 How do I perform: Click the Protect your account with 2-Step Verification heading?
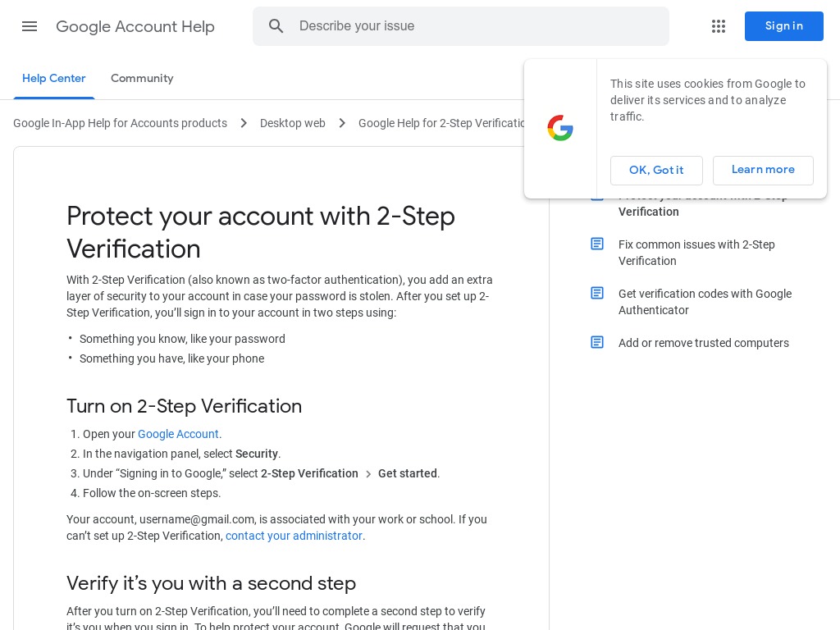click(261, 232)
